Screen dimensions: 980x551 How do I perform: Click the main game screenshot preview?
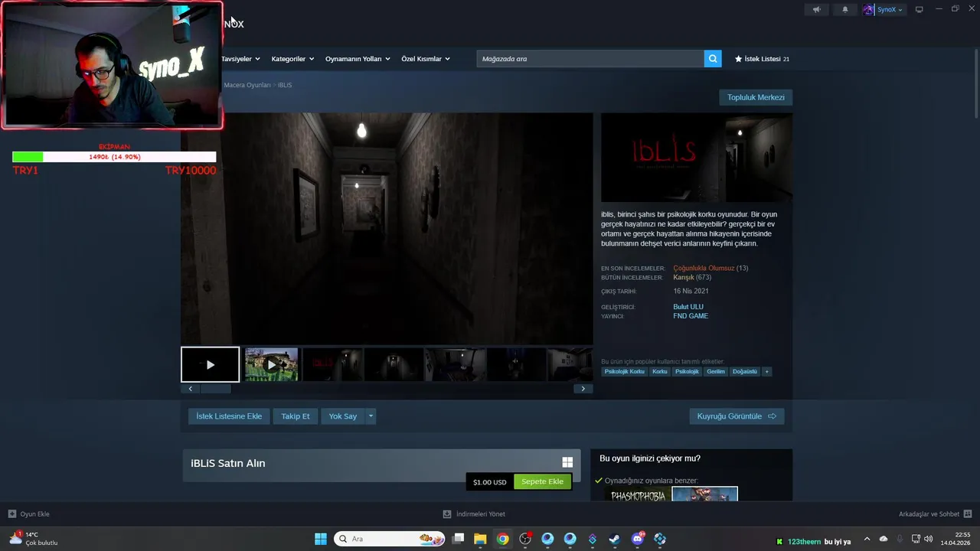pos(387,229)
